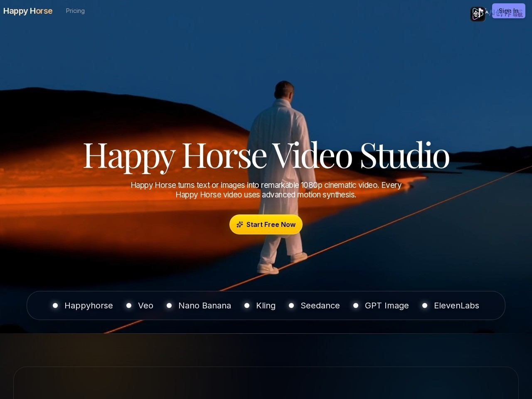The height and width of the screenshot is (399, 532).
Task: Open the Happy Horse logo home link
Action: [x=28, y=11]
